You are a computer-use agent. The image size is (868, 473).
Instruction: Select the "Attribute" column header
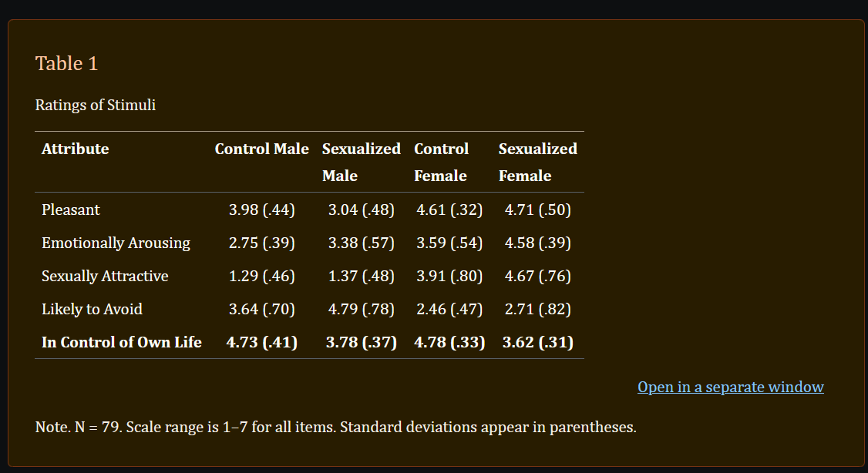point(76,149)
